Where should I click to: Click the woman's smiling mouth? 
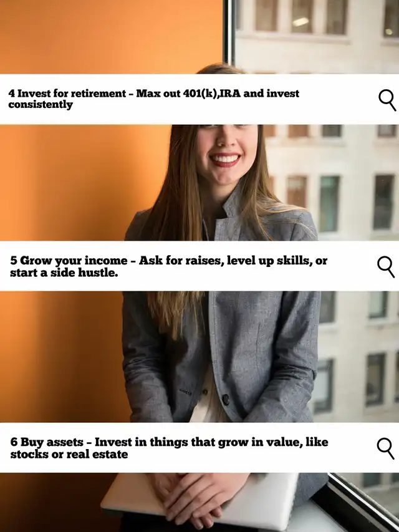pyautogui.click(x=225, y=160)
